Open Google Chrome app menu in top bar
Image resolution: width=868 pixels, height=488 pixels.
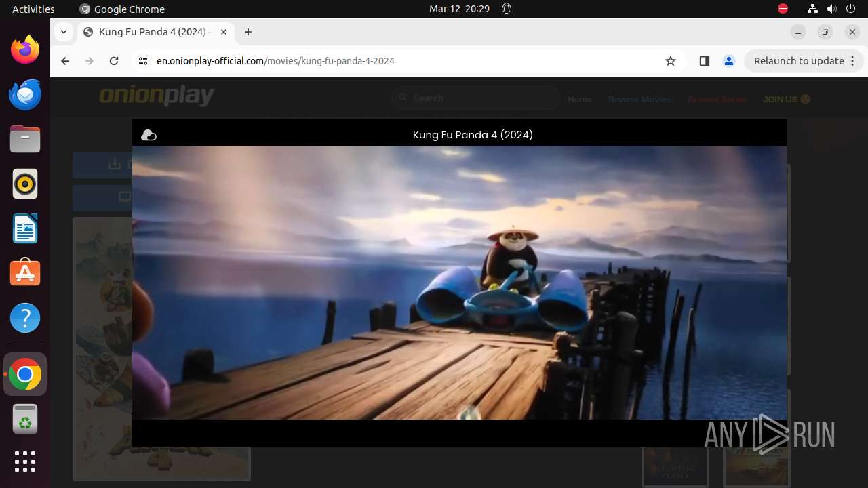click(x=122, y=9)
